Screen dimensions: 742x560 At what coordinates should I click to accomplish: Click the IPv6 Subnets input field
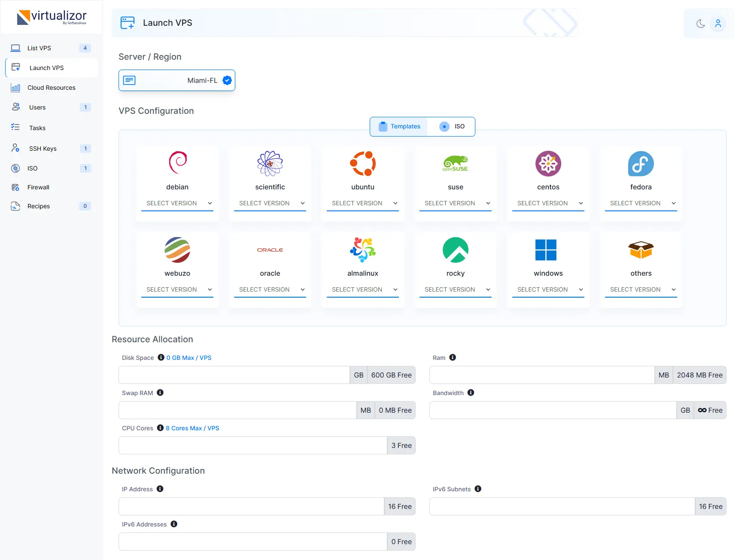pyautogui.click(x=562, y=506)
